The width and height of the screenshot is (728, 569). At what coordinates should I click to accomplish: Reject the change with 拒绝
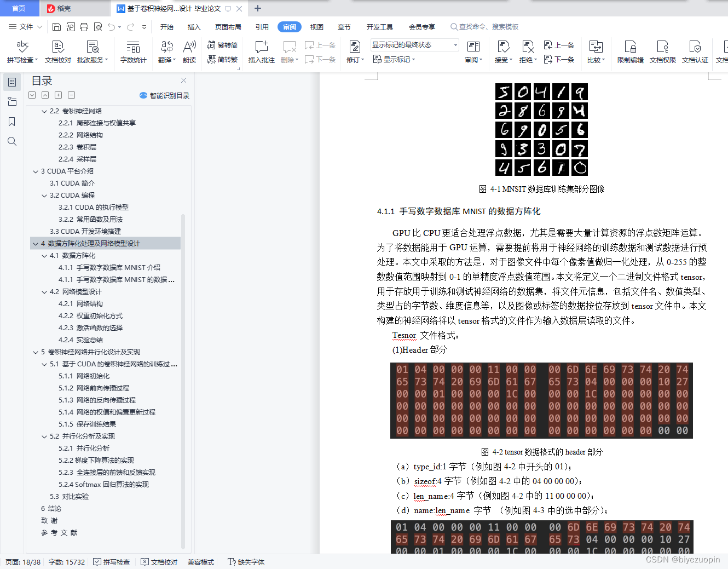(528, 51)
